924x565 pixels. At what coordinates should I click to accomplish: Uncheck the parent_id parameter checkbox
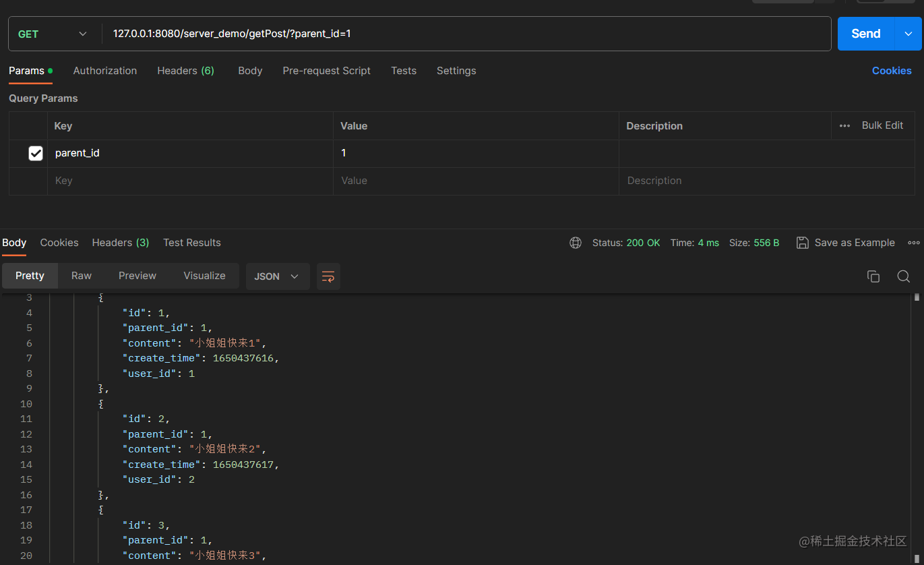point(36,154)
